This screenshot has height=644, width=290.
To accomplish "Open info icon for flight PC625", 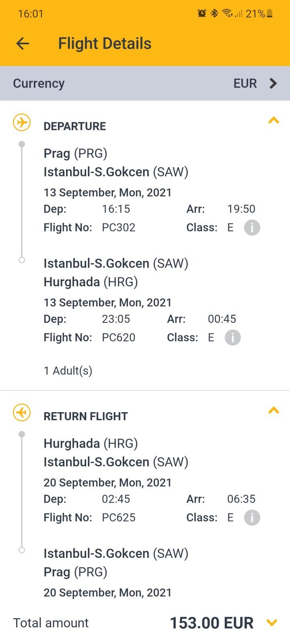I will [252, 518].
